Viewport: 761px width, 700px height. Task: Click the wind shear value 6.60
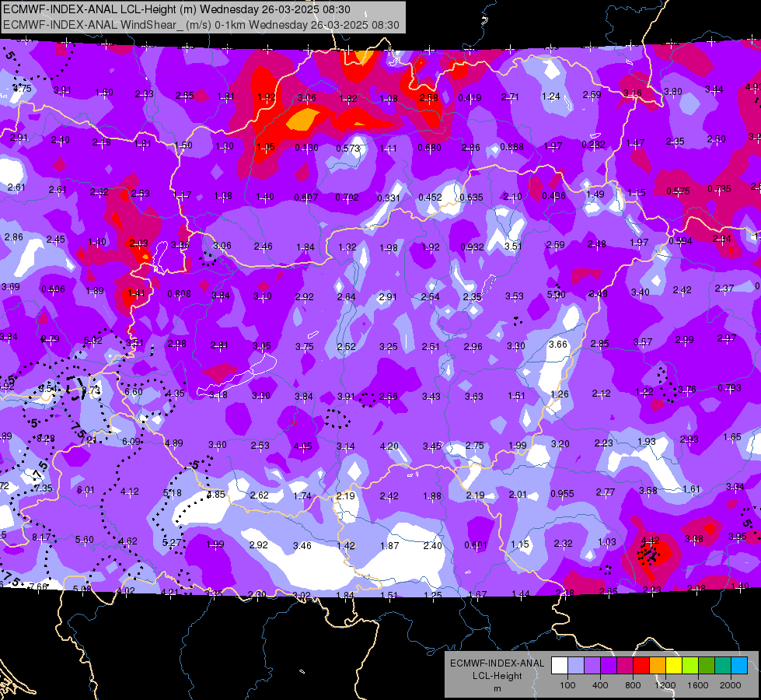(x=134, y=391)
